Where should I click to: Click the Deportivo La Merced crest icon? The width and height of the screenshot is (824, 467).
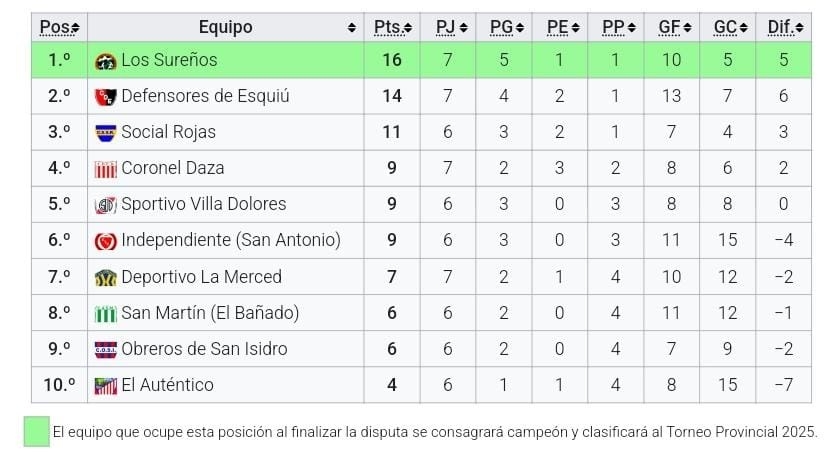[105, 278]
